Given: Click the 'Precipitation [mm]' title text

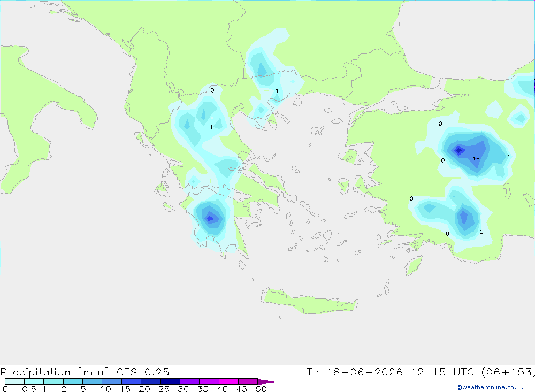Looking at the screenshot, I should point(55,372).
